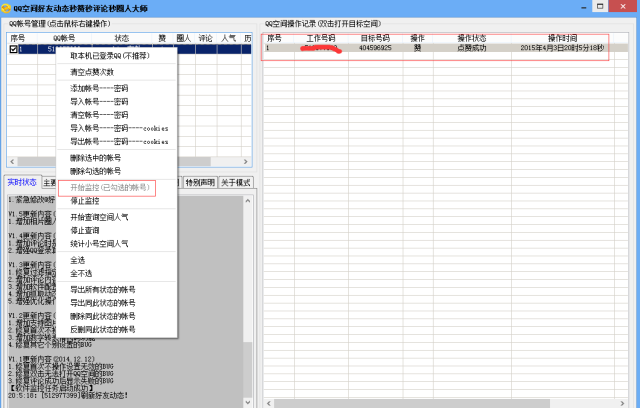Click the 操作状态 column header
Image resolution: width=640 pixels, height=408 pixels.
(472, 38)
